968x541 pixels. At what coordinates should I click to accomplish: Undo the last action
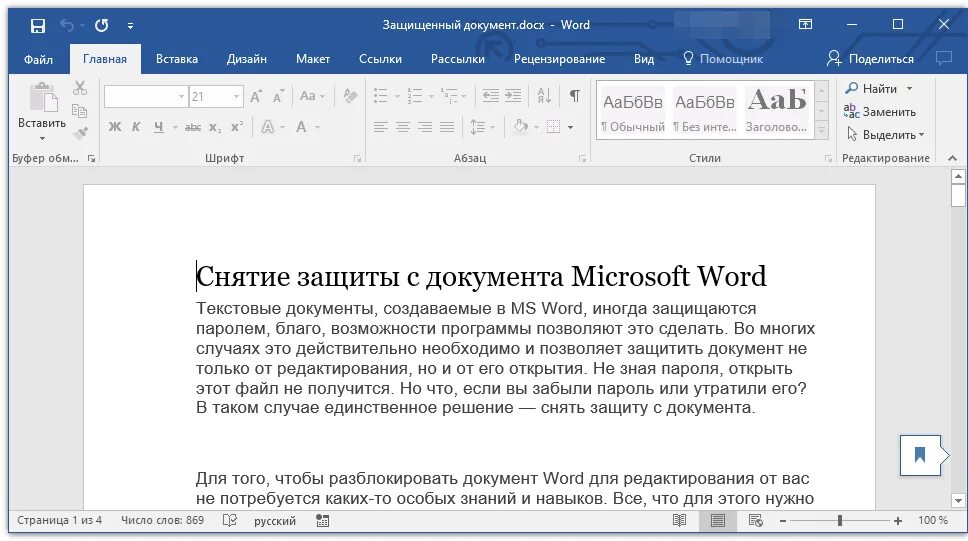(x=67, y=25)
